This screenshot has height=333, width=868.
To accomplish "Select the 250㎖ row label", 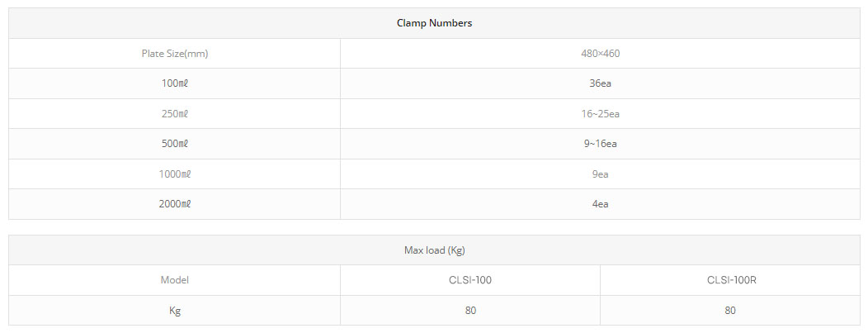I will pyautogui.click(x=174, y=113).
